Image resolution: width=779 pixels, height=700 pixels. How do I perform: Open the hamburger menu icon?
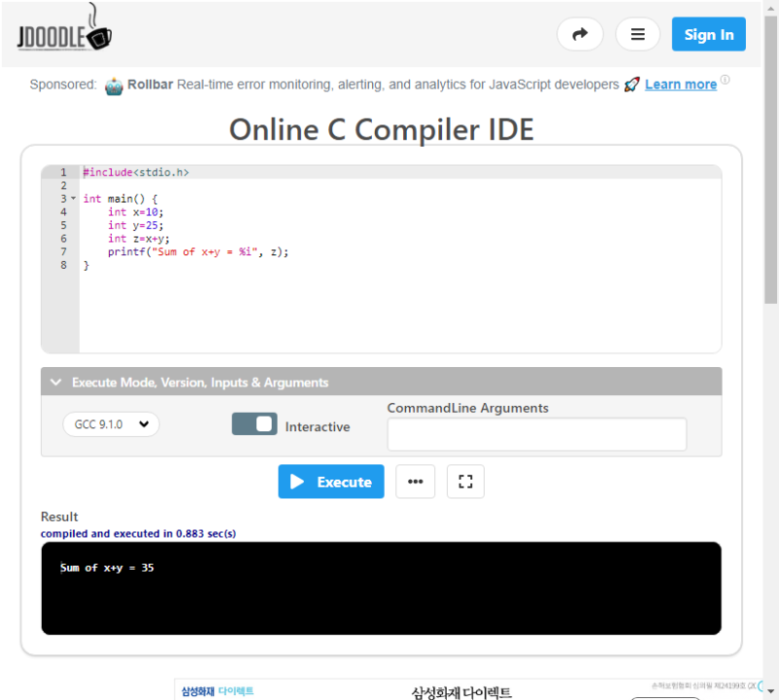(x=638, y=34)
